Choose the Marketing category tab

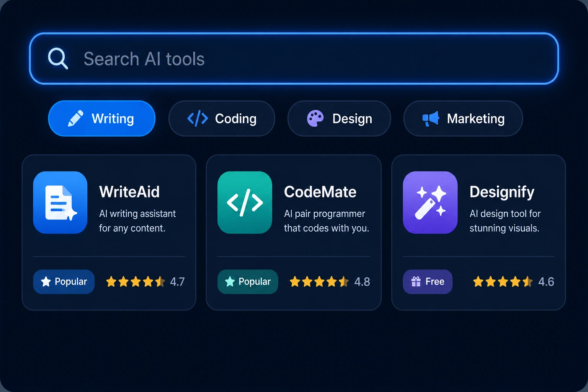pos(463,118)
